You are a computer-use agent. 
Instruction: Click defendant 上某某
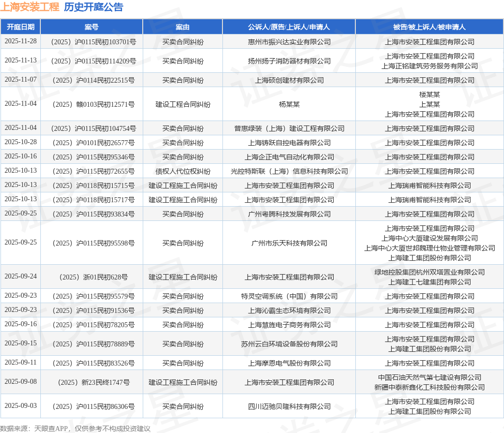point(429,104)
